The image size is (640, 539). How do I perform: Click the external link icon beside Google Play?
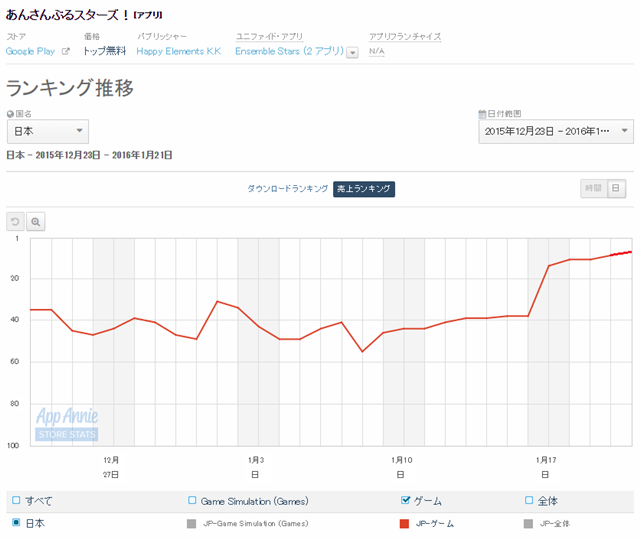point(66,51)
